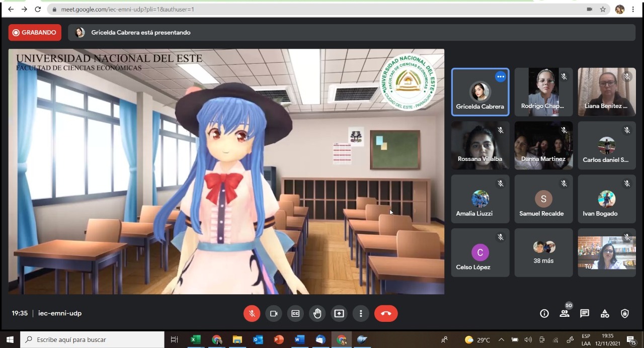Click the muted mic icon on Samuel's tile
The width and height of the screenshot is (644, 348).
pos(564,184)
